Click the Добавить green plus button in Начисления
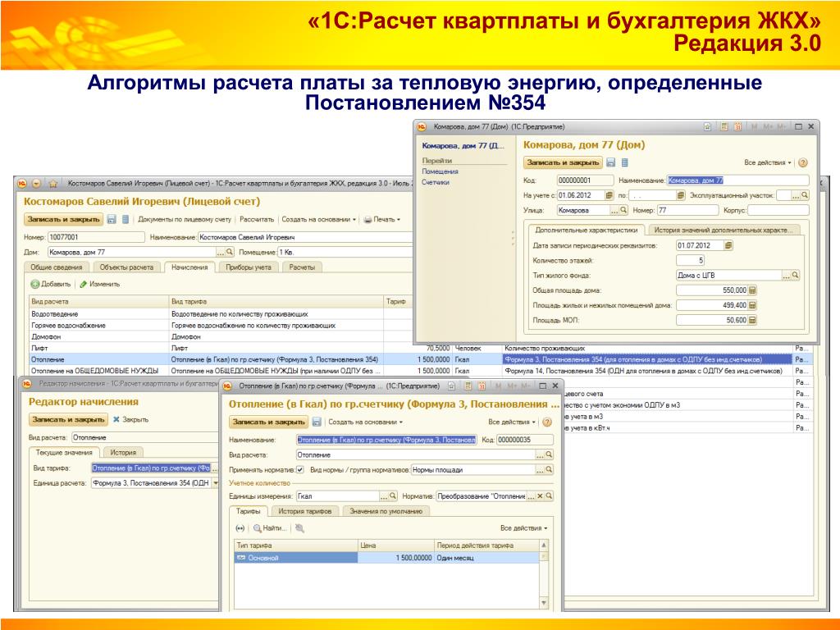Viewport: 840px width, 630px height. click(x=50, y=284)
